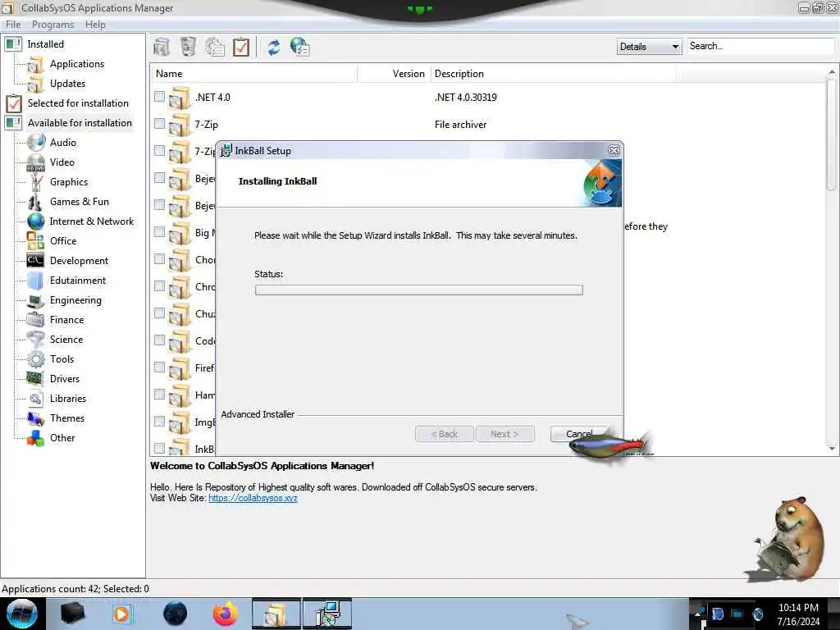Click the globe with checklist toolbar icon
This screenshot has height=630, width=840.
coord(300,47)
